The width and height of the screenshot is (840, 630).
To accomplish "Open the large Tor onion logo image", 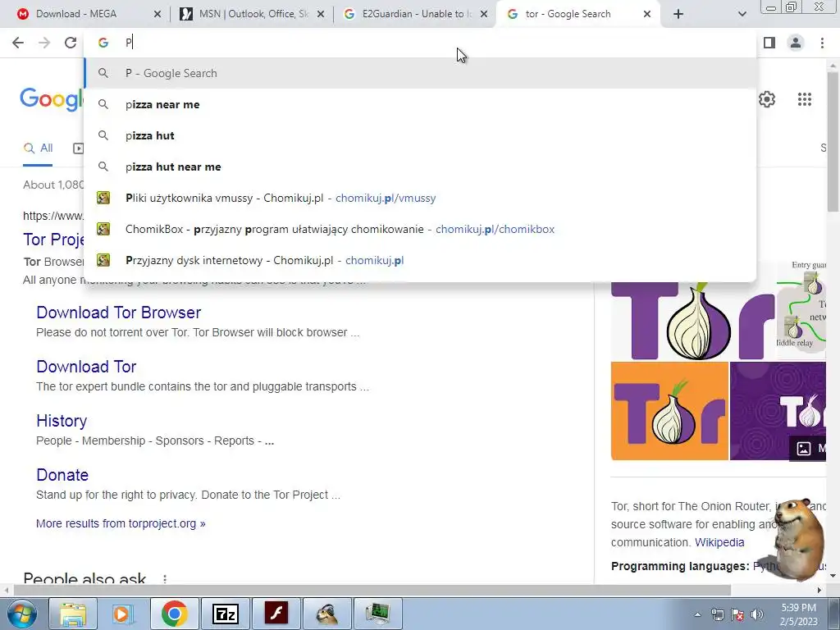I will (692, 321).
